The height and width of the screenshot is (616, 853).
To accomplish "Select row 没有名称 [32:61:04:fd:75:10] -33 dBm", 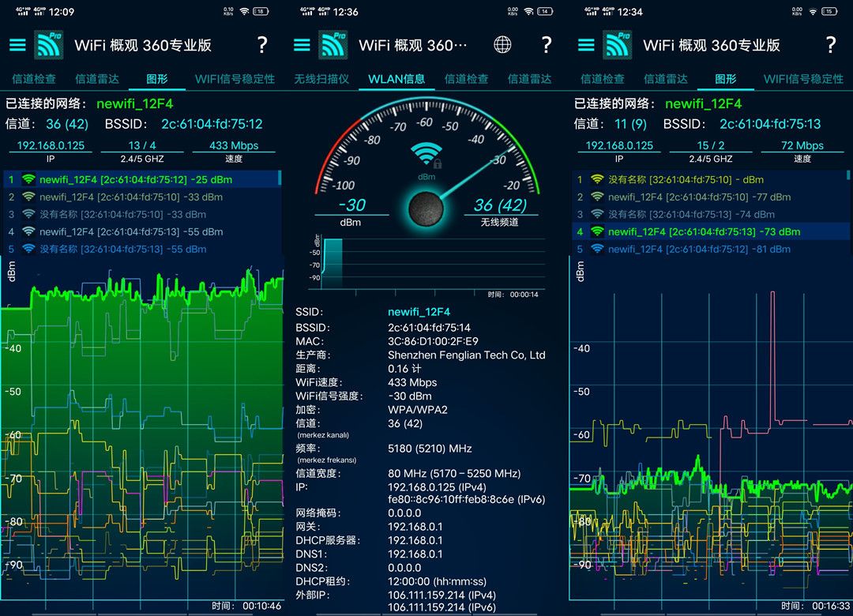I will point(142,214).
